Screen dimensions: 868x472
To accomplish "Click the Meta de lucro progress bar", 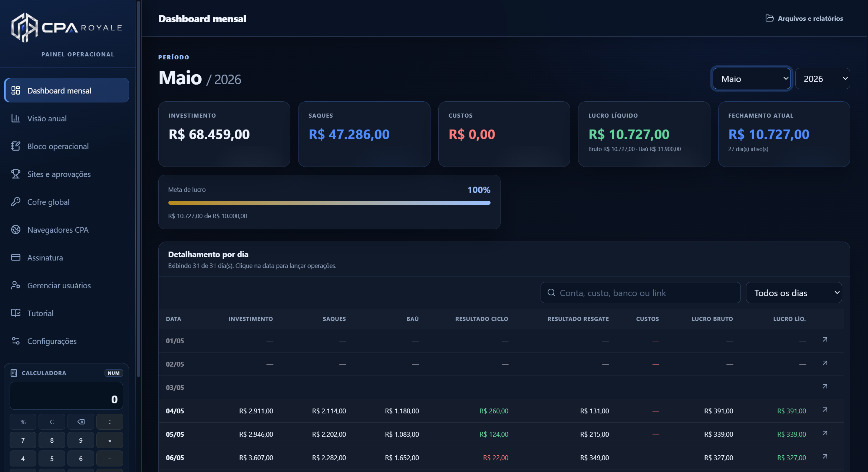I will click(329, 203).
